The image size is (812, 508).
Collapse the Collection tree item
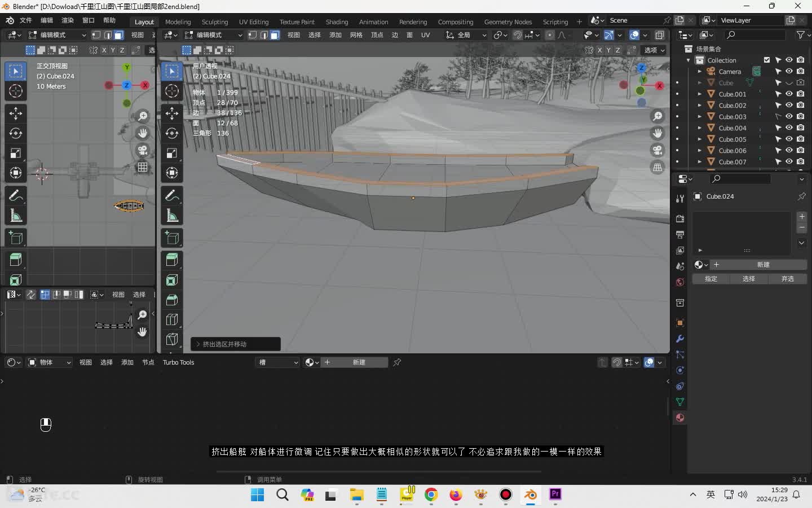(x=689, y=60)
